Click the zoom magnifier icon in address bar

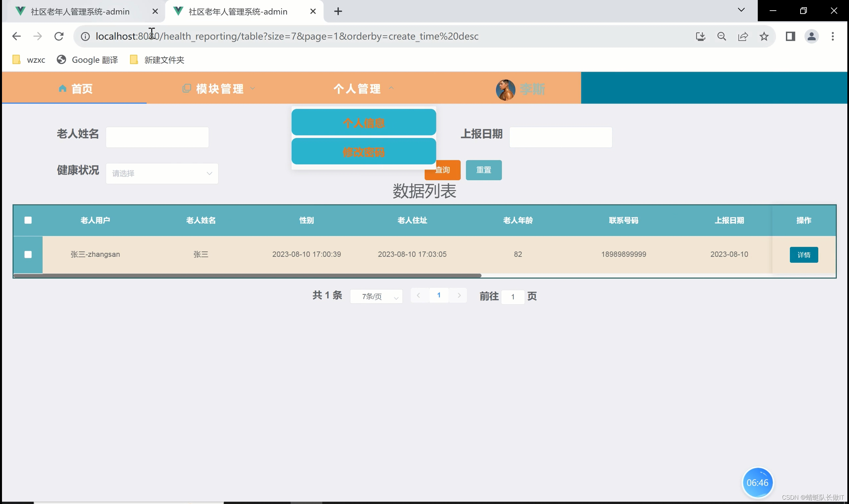coord(722,36)
